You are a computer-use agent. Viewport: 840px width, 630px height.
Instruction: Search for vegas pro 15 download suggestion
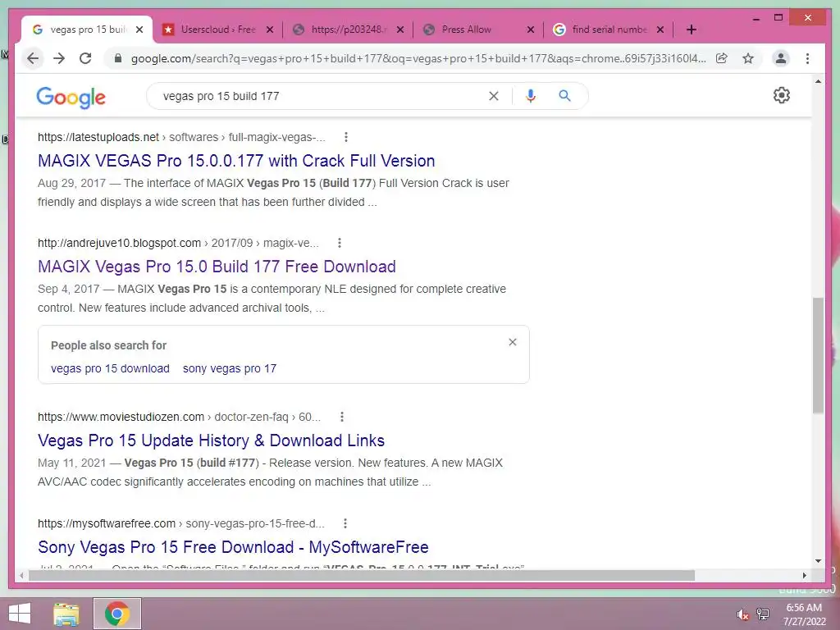coord(111,368)
